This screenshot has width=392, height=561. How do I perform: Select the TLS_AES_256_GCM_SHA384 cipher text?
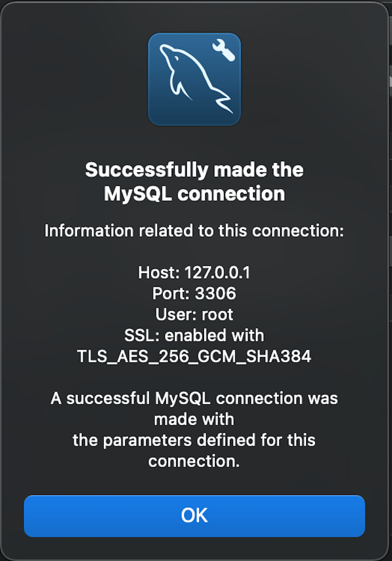(x=194, y=356)
